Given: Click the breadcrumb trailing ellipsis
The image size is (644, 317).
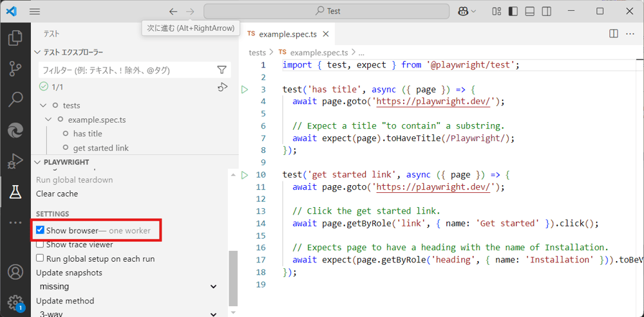Looking at the screenshot, I should point(361,53).
